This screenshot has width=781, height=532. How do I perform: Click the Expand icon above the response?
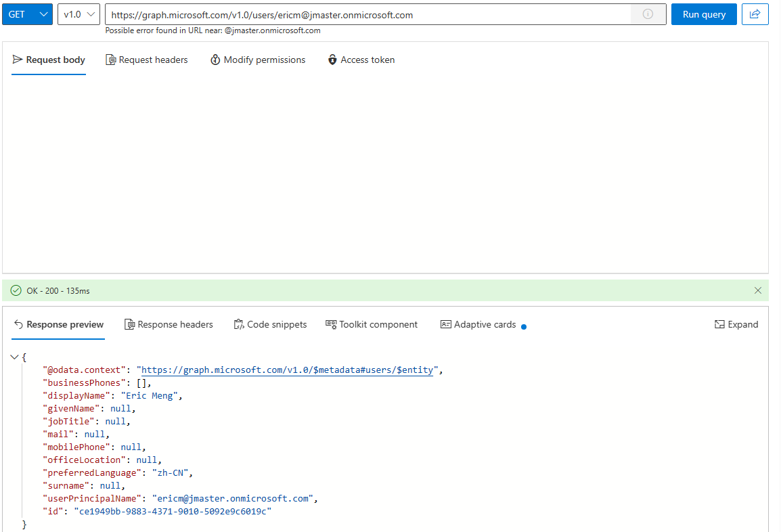coord(719,324)
